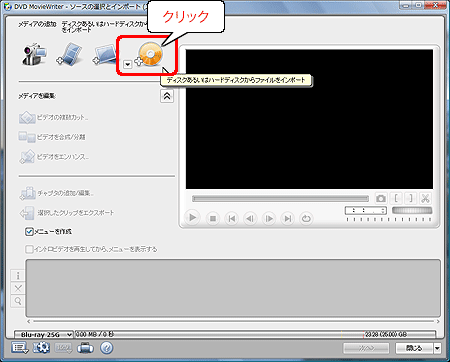450x362 pixels.
Task: Click the black video preview screen
Action: (x=309, y=119)
